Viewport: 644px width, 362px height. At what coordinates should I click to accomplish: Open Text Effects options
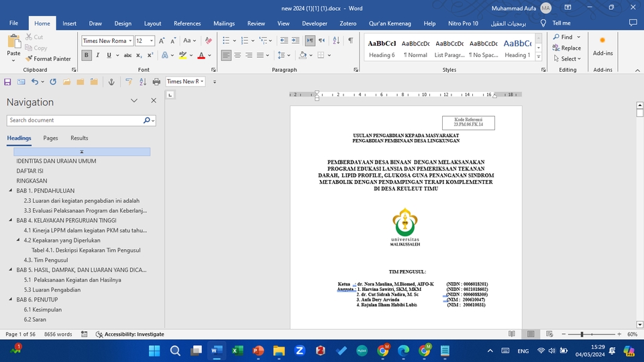(165, 55)
